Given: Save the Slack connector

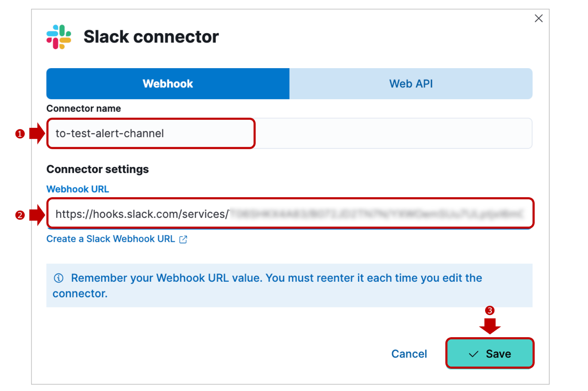Looking at the screenshot, I should pyautogui.click(x=490, y=354).
